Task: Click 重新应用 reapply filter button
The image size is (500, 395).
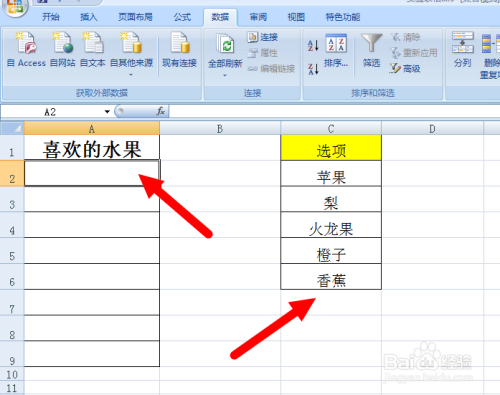Action: [x=413, y=53]
